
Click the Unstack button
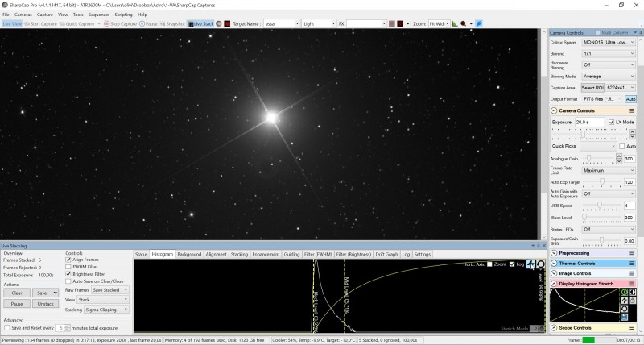pos(46,304)
